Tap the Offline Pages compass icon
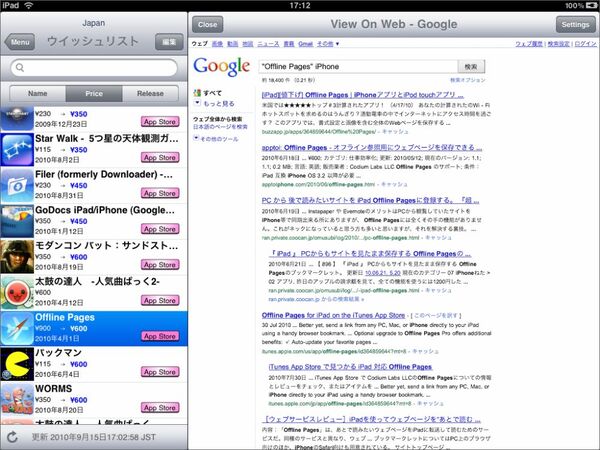 coord(17,328)
